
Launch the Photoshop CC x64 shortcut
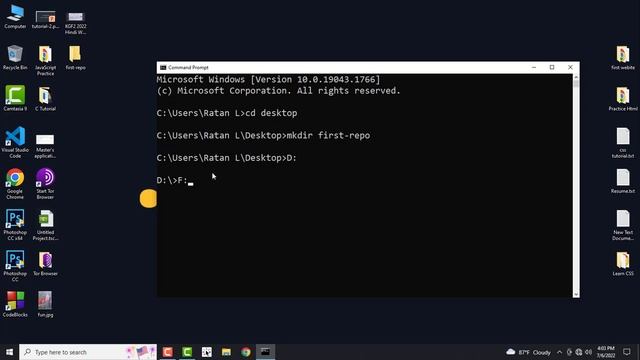15,225
